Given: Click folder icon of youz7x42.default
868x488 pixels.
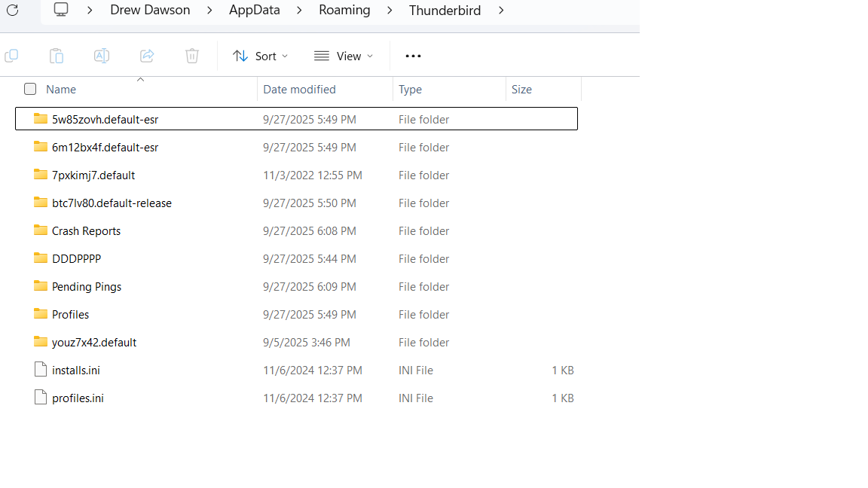Looking at the screenshot, I should tap(41, 341).
